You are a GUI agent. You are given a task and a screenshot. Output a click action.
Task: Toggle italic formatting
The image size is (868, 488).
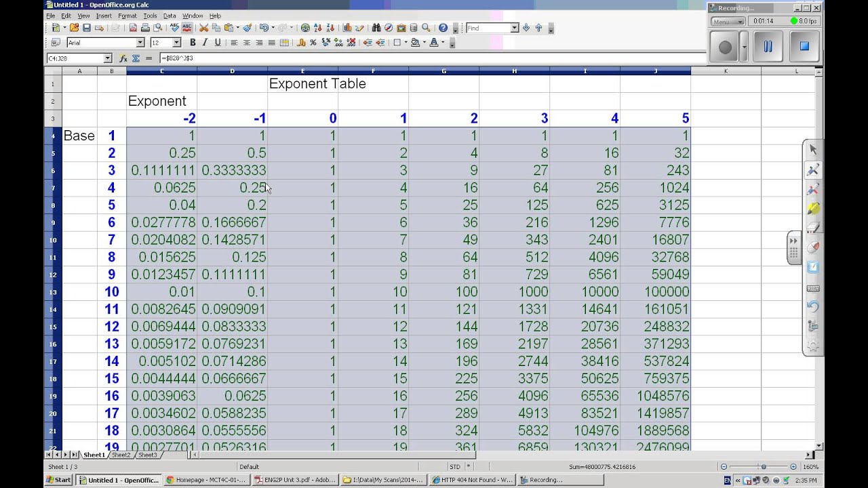pos(205,43)
